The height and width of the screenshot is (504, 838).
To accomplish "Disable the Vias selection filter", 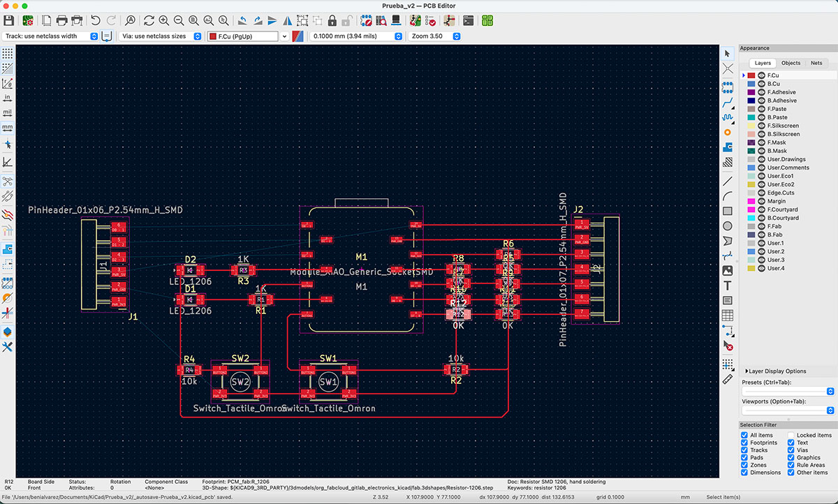I will coord(791,451).
